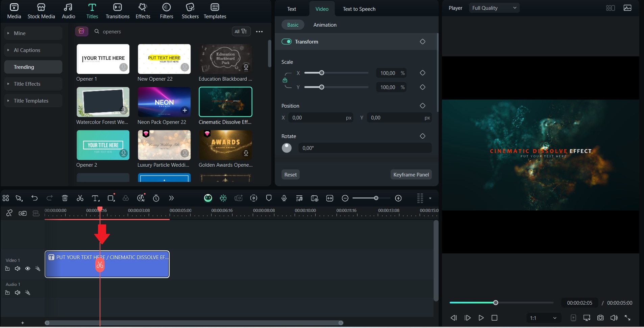Toggle timeline link icon above track headers
Screen dimensions: 644x328
point(9,213)
